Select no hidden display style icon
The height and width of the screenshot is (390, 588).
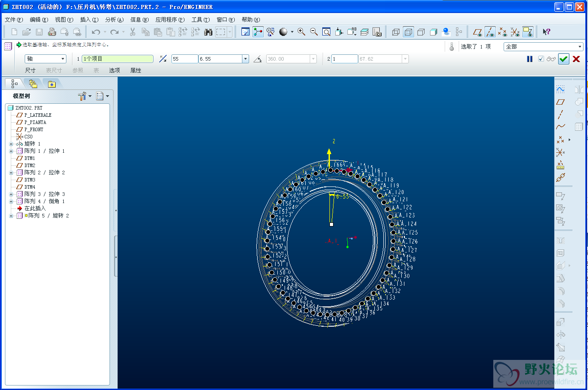421,32
